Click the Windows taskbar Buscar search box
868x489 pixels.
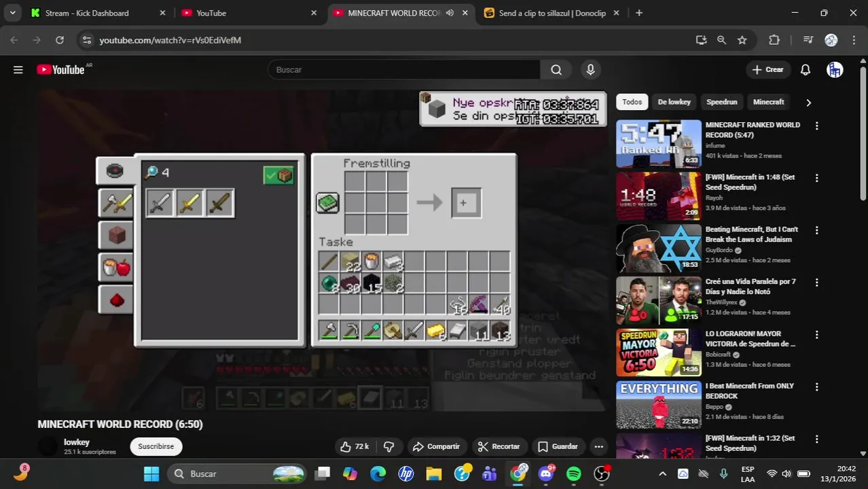click(237, 473)
